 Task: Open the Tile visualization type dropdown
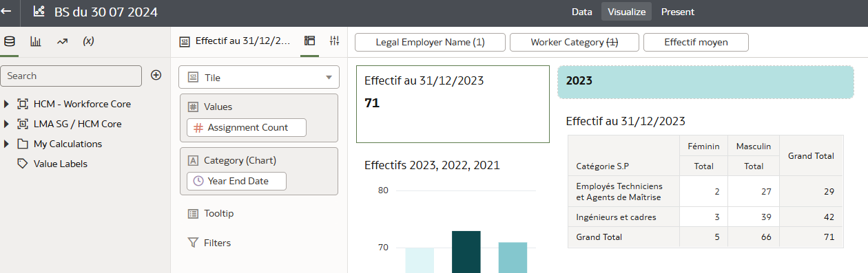[x=259, y=78]
